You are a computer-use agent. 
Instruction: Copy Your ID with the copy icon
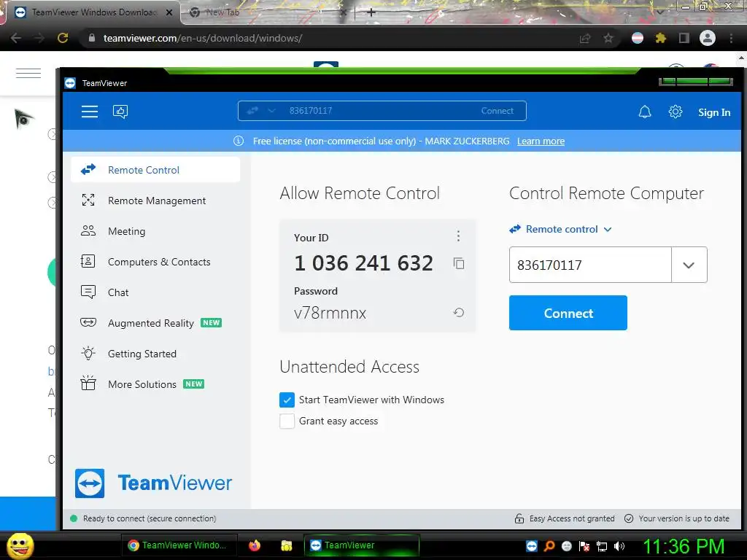click(x=459, y=263)
